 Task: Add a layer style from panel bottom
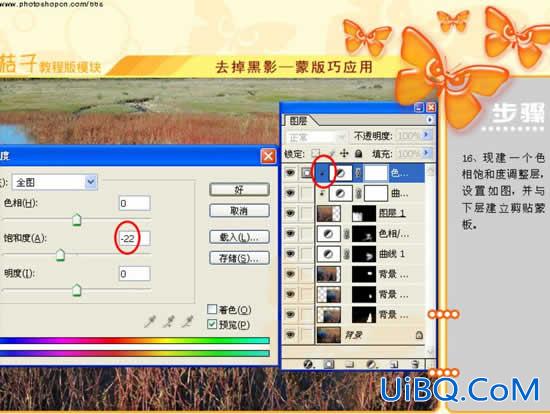pos(308,365)
